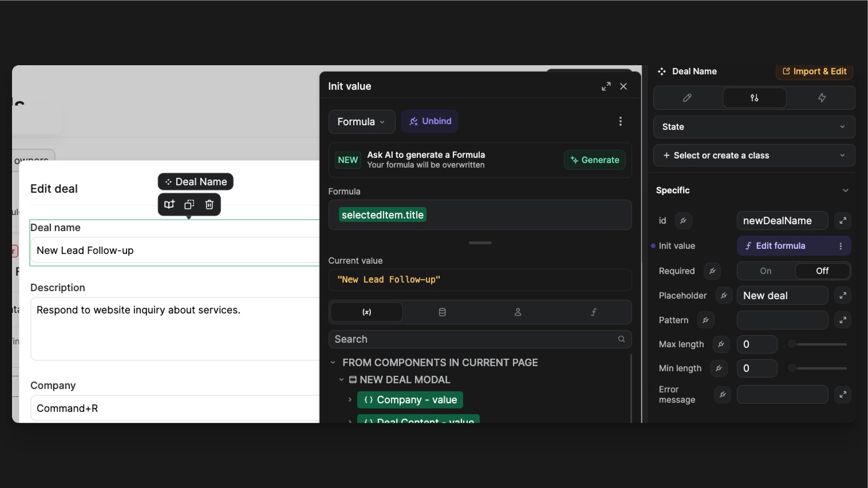
Task: Click the bind icon next to Required
Action: click(x=712, y=271)
